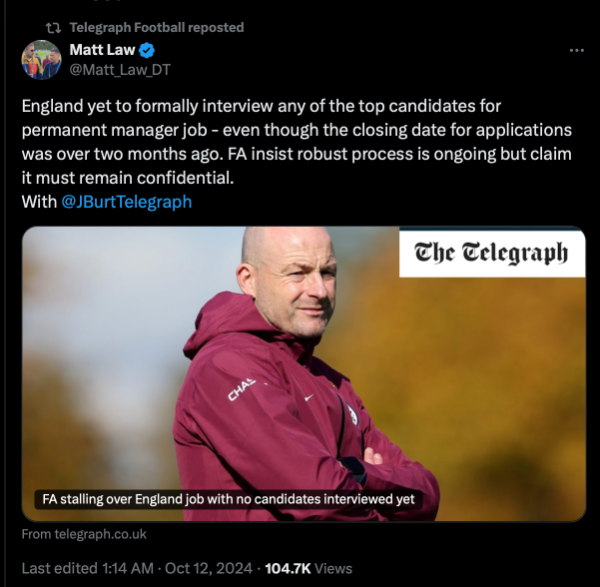Viewport: 600px width, 587px height.
Task: Click the FA stalling over England job caption
Action: click(x=228, y=499)
